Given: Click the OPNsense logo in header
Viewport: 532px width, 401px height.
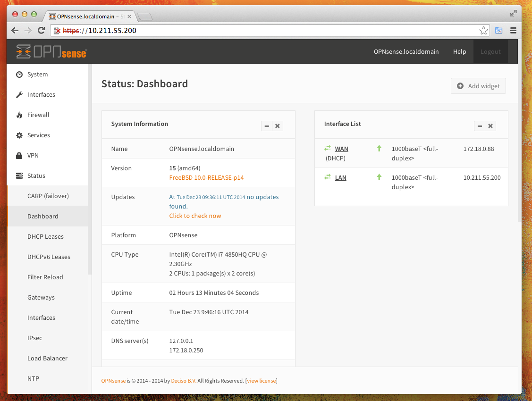Looking at the screenshot, I should pyautogui.click(x=51, y=51).
